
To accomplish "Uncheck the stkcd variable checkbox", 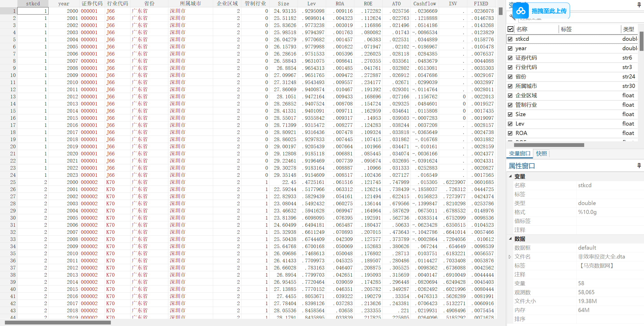I will [510, 39].
